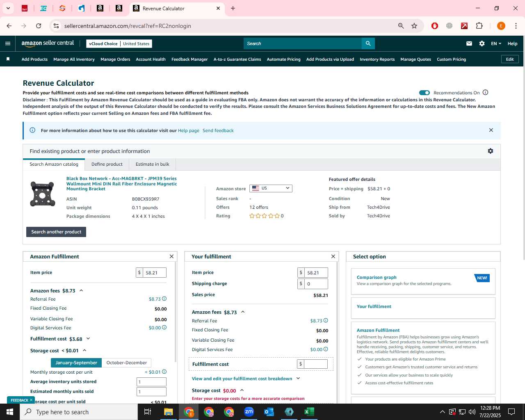Select January-September storage period
This screenshot has height=420, width=525.
coord(76,363)
